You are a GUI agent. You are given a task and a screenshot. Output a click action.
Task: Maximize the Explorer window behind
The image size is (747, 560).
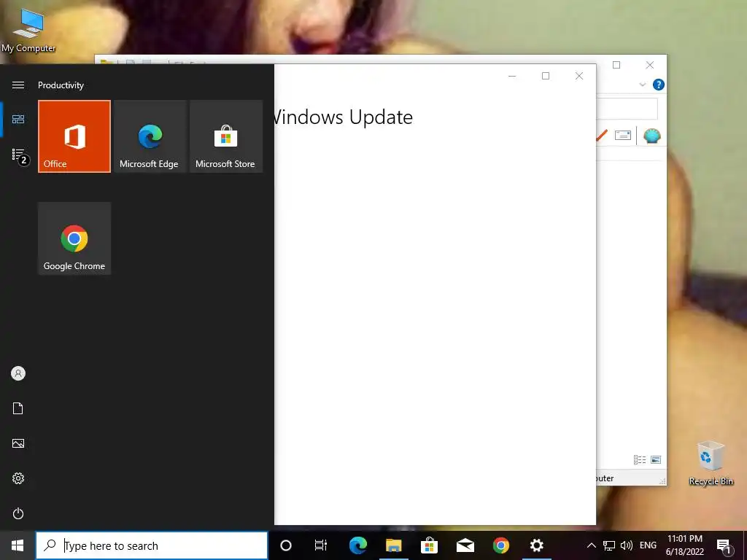[x=616, y=65]
